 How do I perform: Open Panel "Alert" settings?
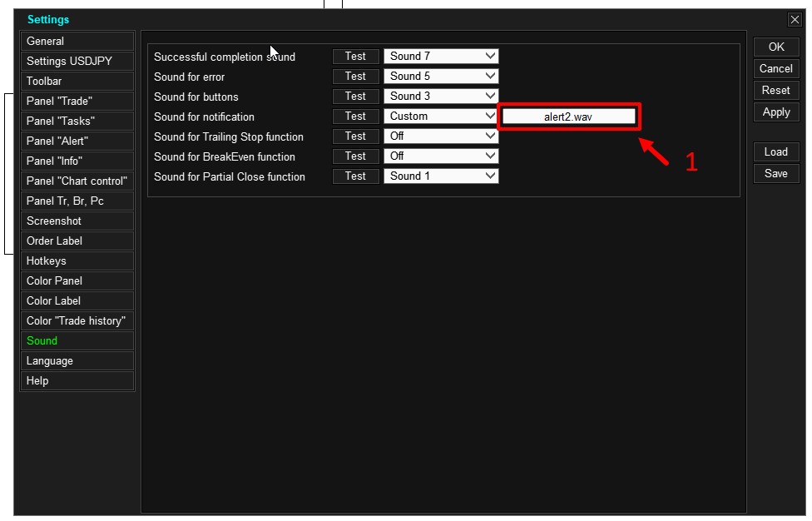pos(77,141)
